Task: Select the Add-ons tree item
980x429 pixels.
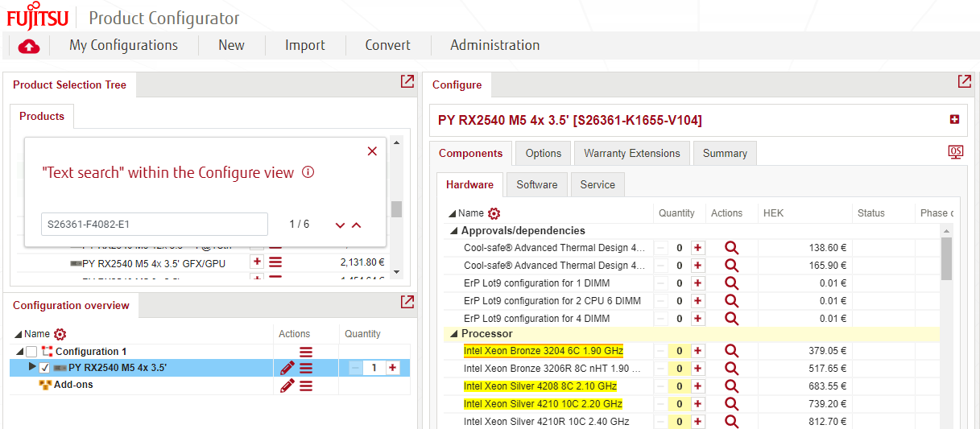Action: click(x=73, y=385)
